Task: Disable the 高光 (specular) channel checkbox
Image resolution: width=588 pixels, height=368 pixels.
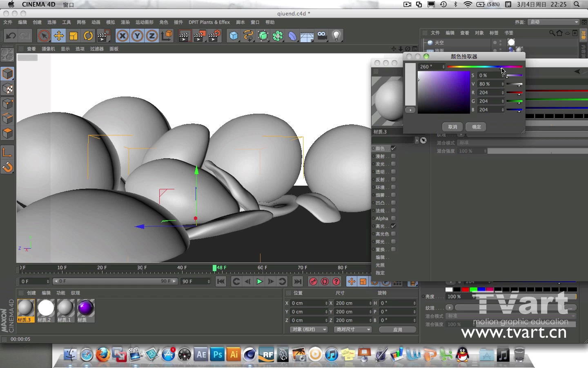Action: pos(393,226)
